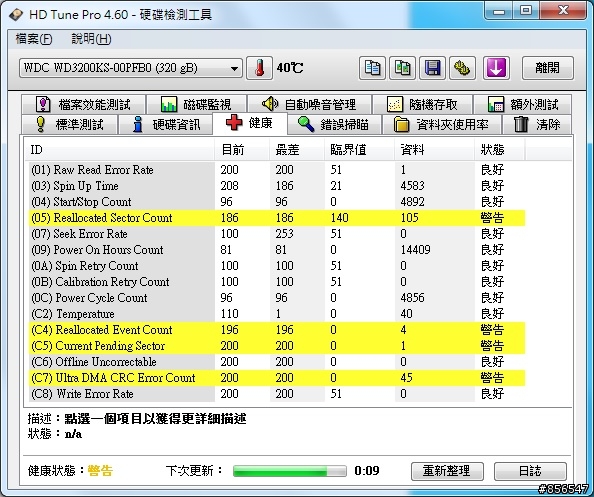Open the 說明(H) menu
This screenshot has width=594, height=497.
click(91, 39)
